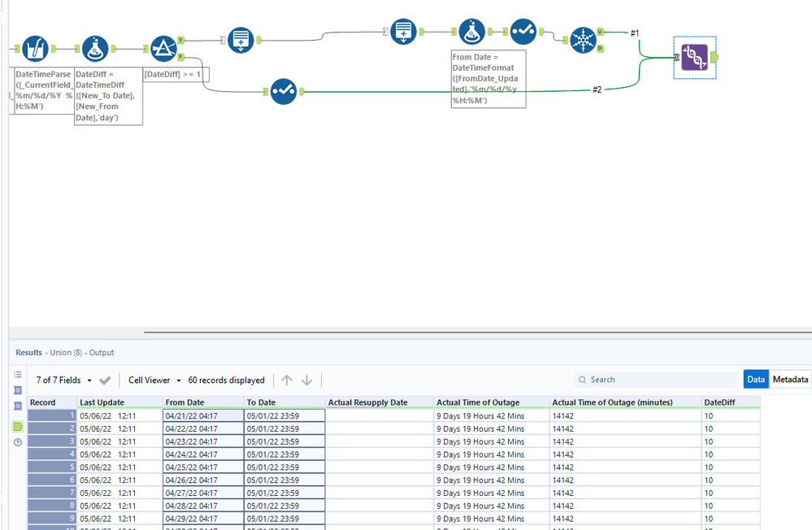This screenshot has width=812, height=530.
Task: Select the DateDiff Formula tool
Action: pos(95,49)
